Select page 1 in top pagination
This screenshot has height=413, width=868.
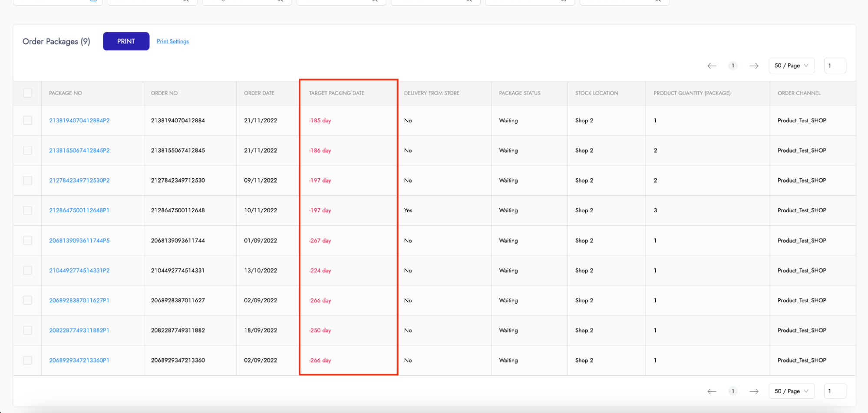point(733,66)
